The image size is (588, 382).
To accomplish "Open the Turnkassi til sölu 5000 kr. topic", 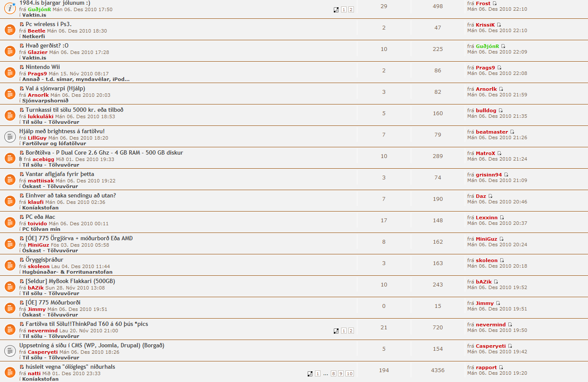I will coord(74,110).
